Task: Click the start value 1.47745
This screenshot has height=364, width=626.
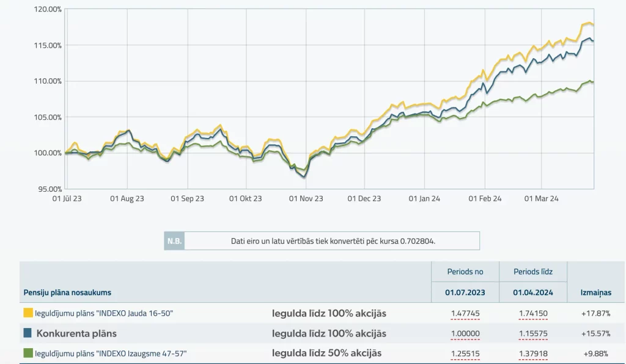Action: tap(465, 313)
